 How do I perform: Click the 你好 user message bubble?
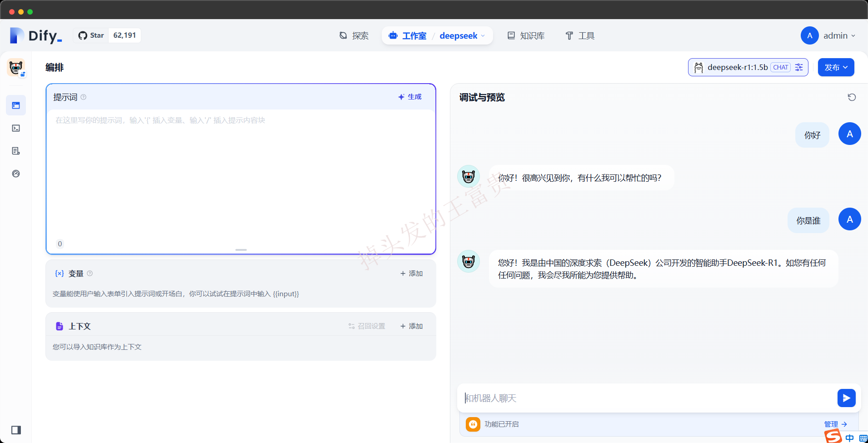click(812, 135)
